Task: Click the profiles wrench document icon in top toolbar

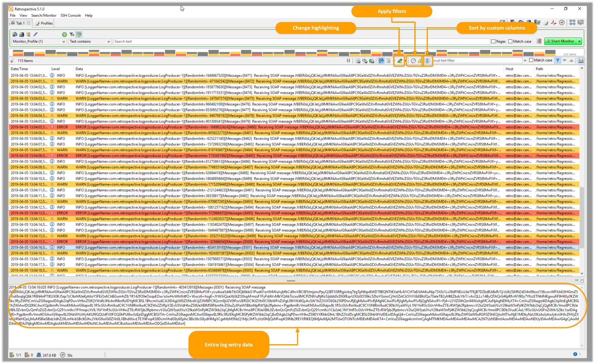Action: (x=546, y=23)
